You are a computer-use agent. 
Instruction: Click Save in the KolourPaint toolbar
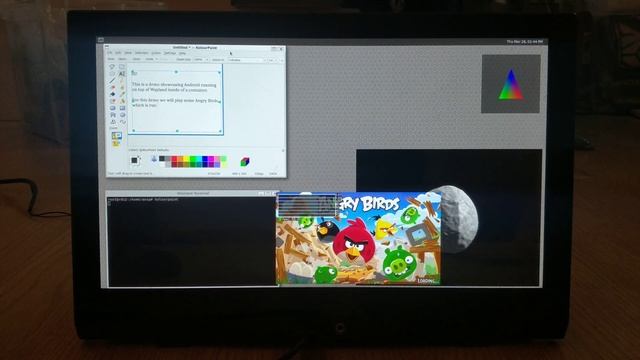137,59
